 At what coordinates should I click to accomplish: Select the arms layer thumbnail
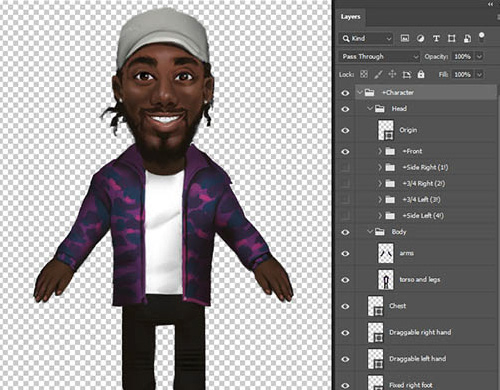click(x=386, y=253)
